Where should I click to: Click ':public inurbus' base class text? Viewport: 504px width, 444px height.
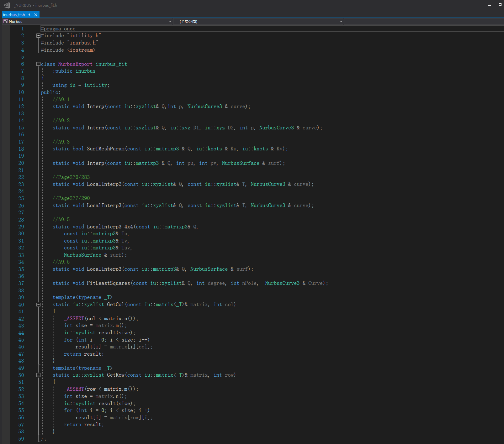pyautogui.click(x=74, y=71)
